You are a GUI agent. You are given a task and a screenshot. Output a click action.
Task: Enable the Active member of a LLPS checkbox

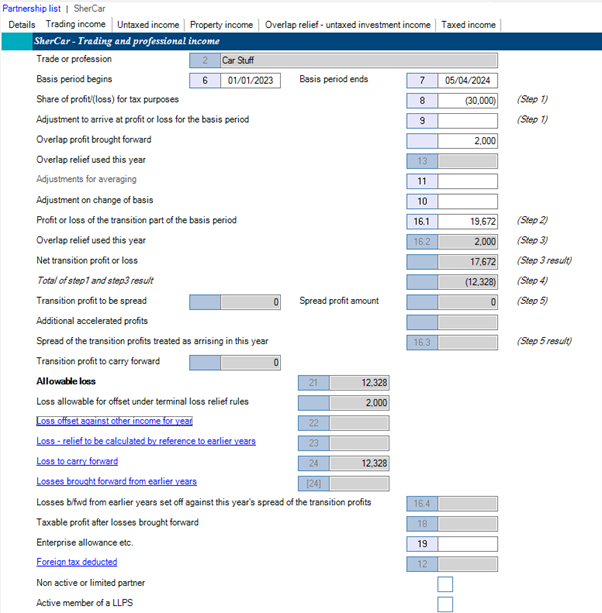click(x=445, y=604)
